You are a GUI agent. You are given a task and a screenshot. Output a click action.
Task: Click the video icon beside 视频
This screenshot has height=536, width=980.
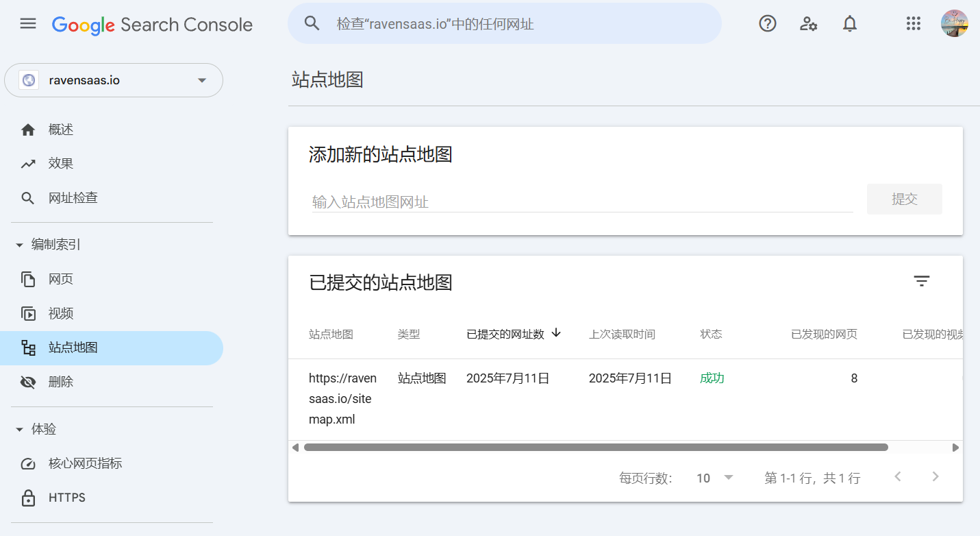[x=28, y=314]
